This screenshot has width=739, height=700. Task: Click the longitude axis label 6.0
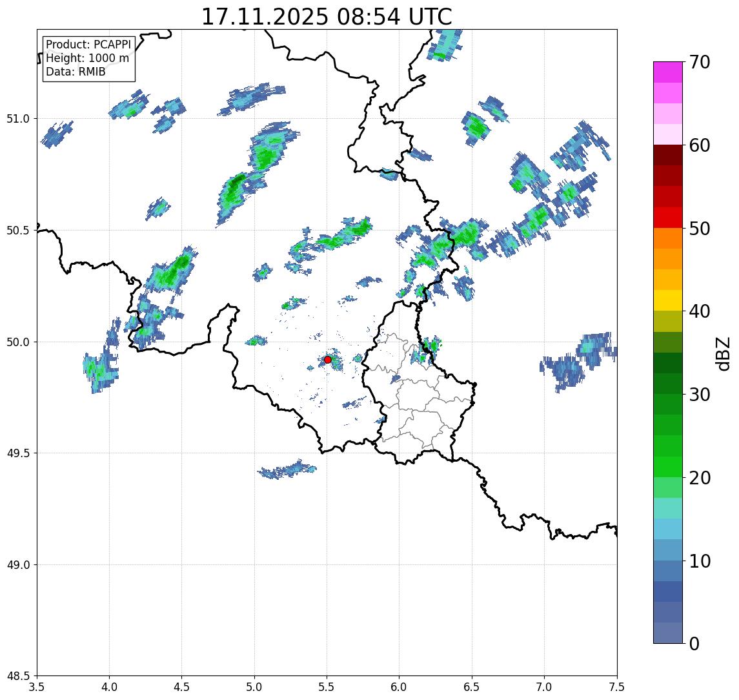(400, 687)
